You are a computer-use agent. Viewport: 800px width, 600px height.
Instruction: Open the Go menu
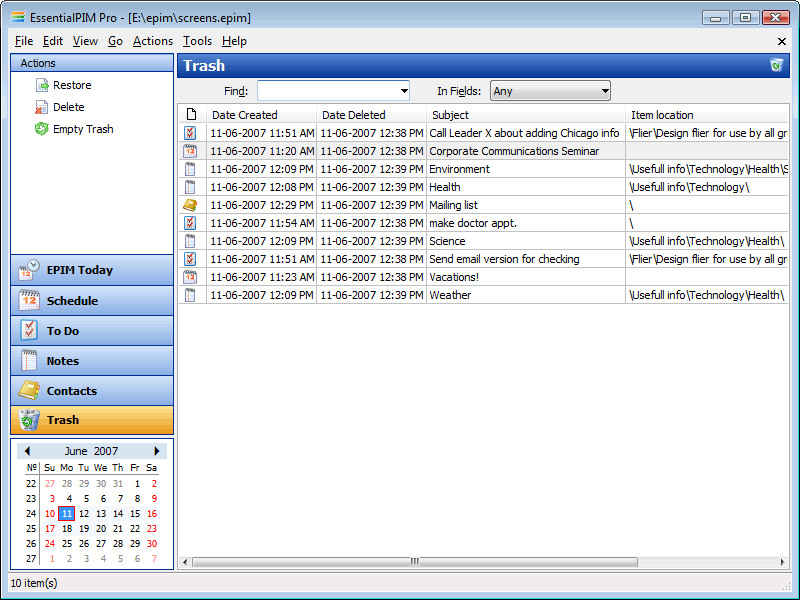(x=115, y=41)
